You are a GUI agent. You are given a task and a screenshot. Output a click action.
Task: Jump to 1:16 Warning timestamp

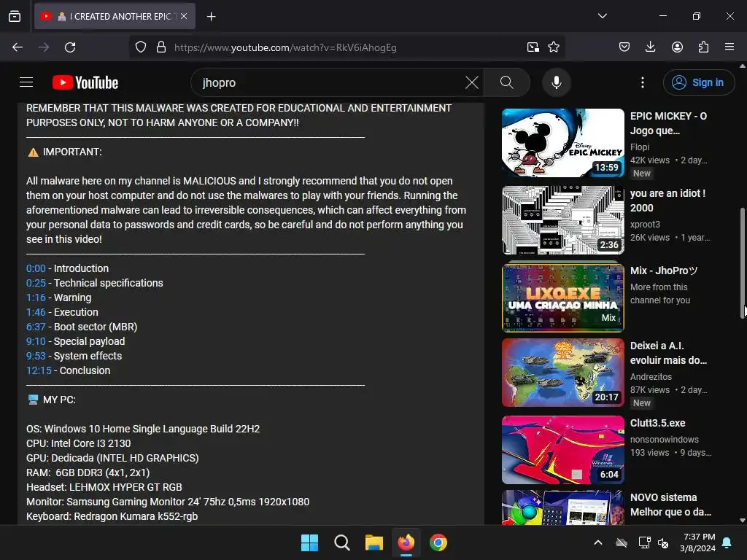pos(36,297)
